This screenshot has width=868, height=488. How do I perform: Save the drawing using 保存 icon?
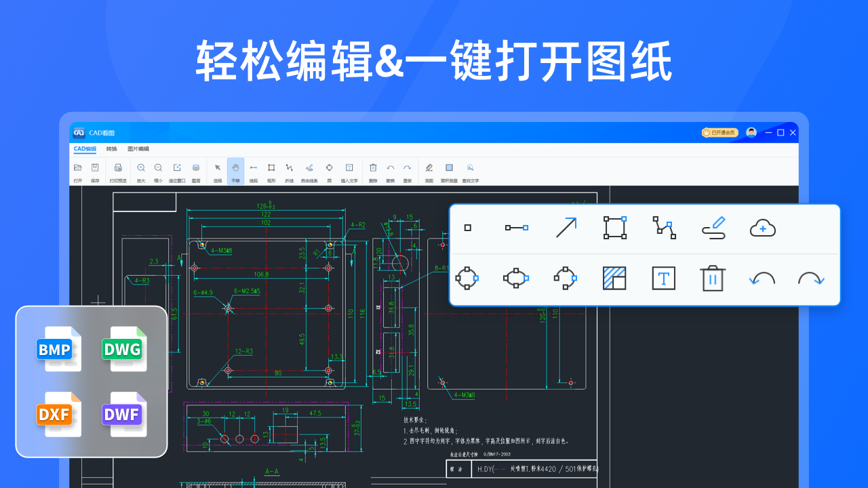click(95, 171)
